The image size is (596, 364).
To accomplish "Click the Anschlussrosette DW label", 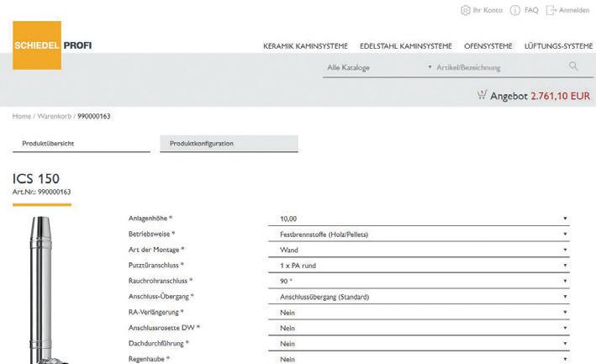I will click(164, 328).
